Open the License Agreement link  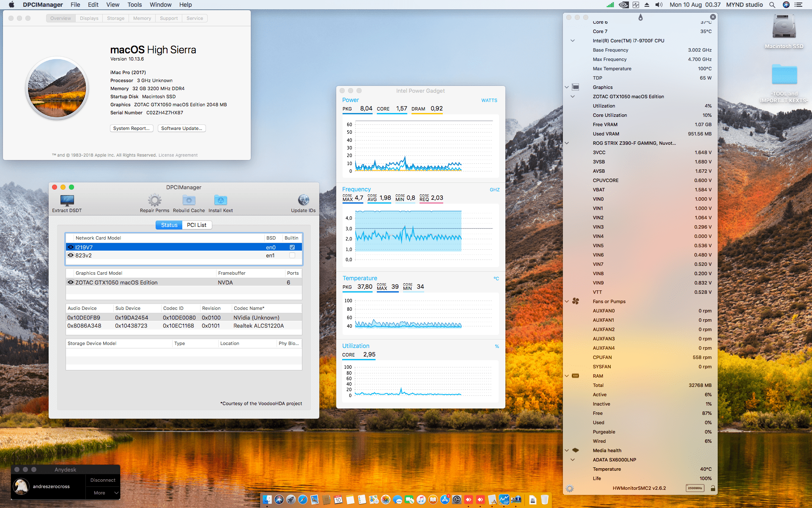tap(178, 155)
